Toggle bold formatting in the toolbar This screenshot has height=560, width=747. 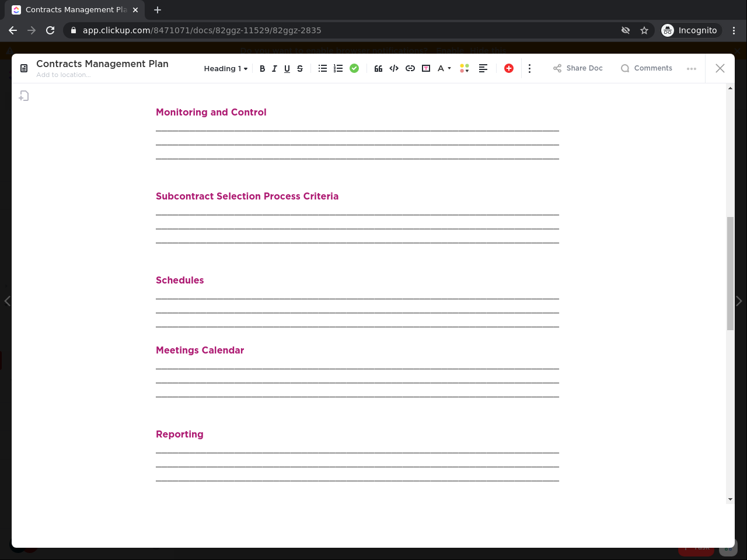tap(262, 68)
